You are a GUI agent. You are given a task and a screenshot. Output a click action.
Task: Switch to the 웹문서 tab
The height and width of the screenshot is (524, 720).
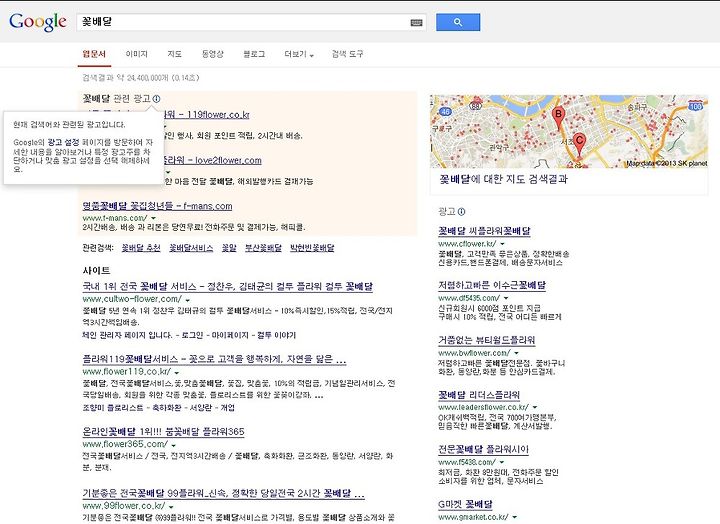94,54
